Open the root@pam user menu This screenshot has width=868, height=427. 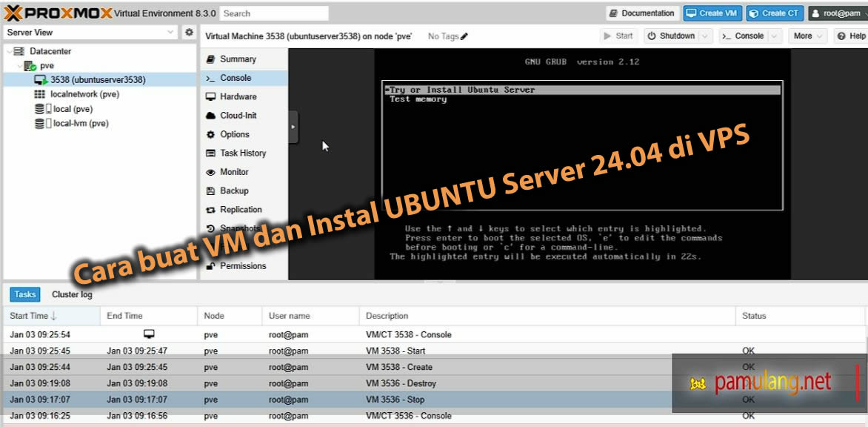[x=837, y=13]
